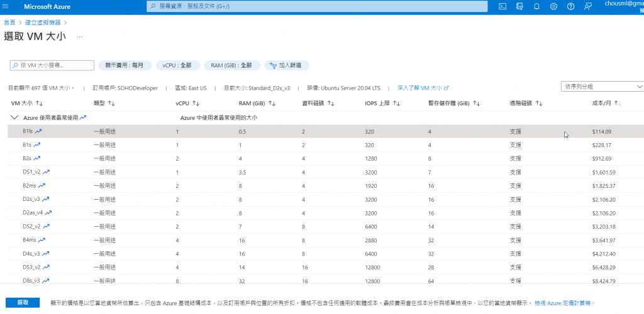This screenshot has height=314, width=644.
Task: Sort by 類型 column arrows
Action: (x=111, y=104)
